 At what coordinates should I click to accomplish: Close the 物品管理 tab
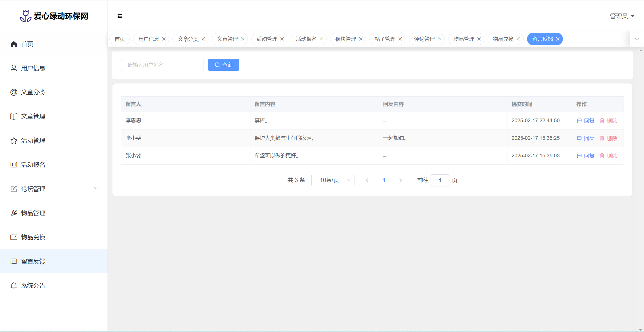[479, 39]
